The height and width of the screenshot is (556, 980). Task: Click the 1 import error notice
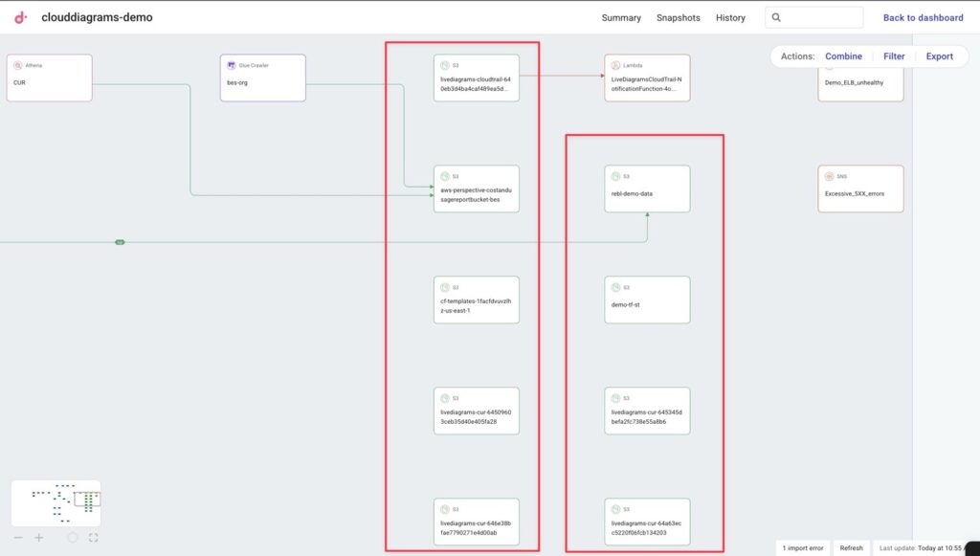click(x=802, y=548)
